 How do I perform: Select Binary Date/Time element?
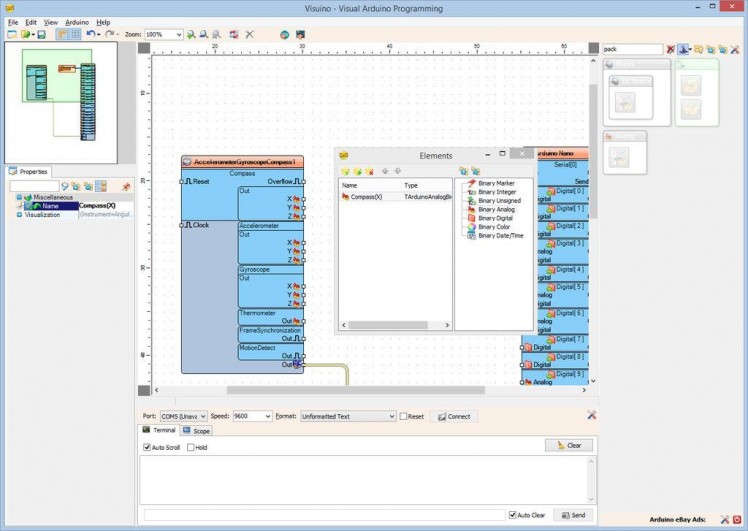(x=471, y=236)
